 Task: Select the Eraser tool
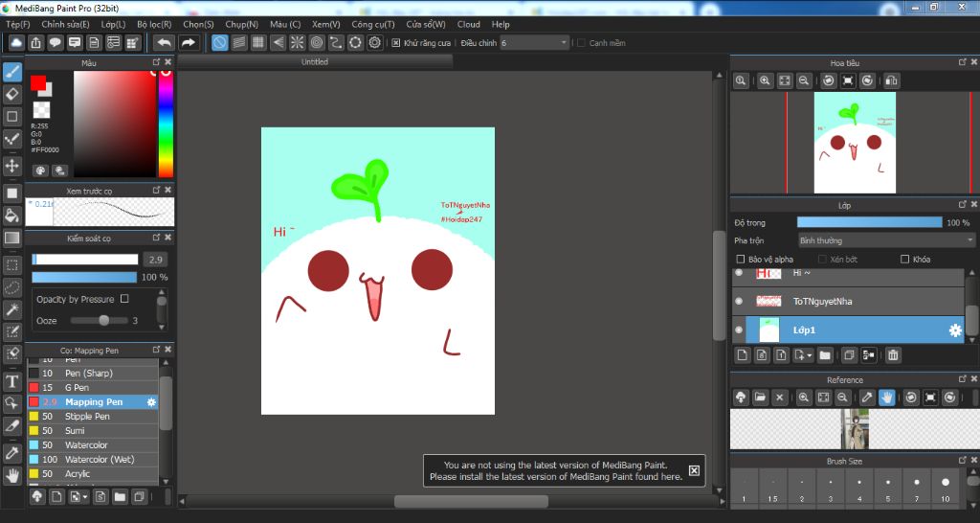point(11,95)
